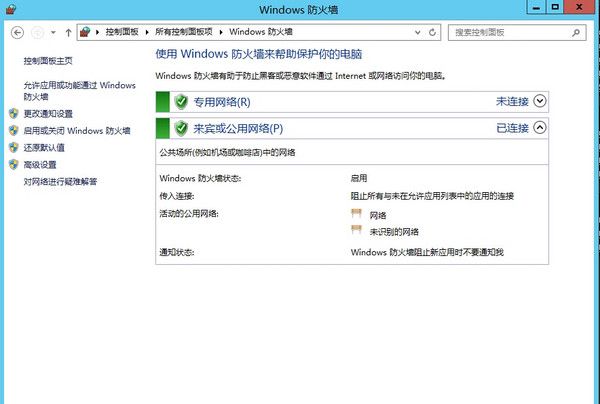Click the shield icon next to 还原默认值
This screenshot has height=404, width=600.
tap(13, 147)
